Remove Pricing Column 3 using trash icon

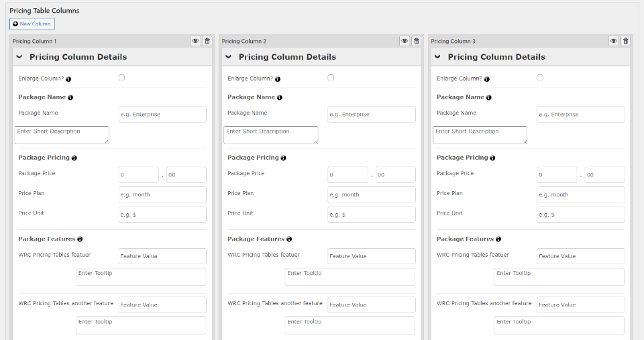pos(625,41)
